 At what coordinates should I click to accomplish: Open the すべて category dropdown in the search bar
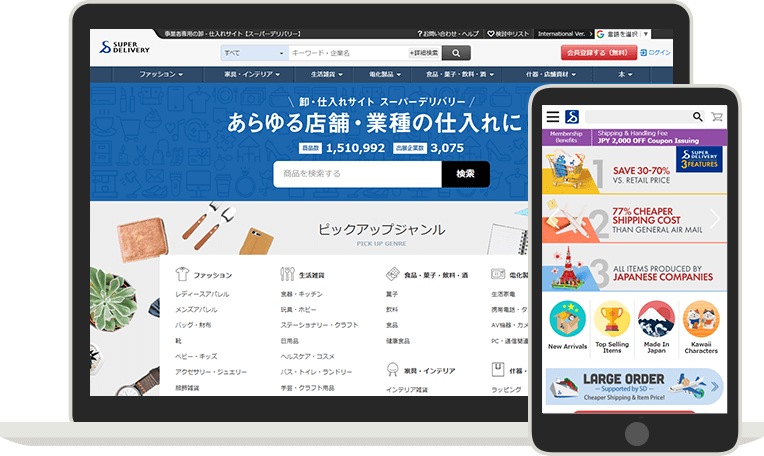pos(254,53)
